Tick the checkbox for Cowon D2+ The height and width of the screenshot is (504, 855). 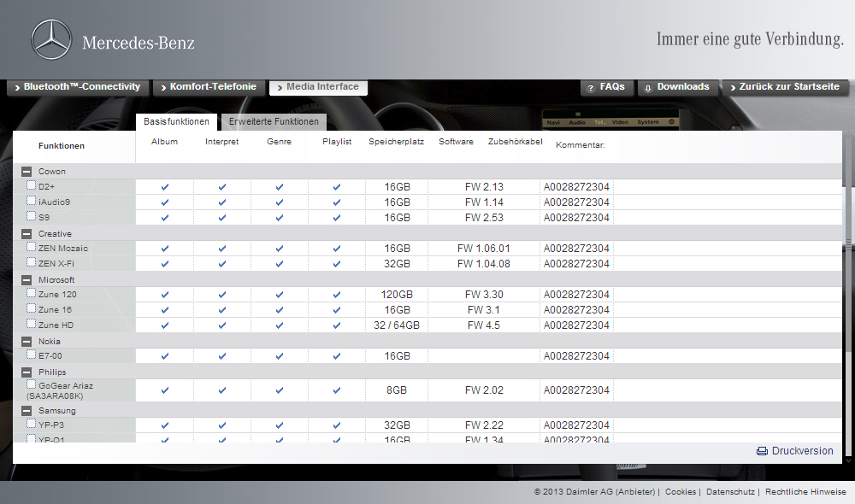click(32, 185)
